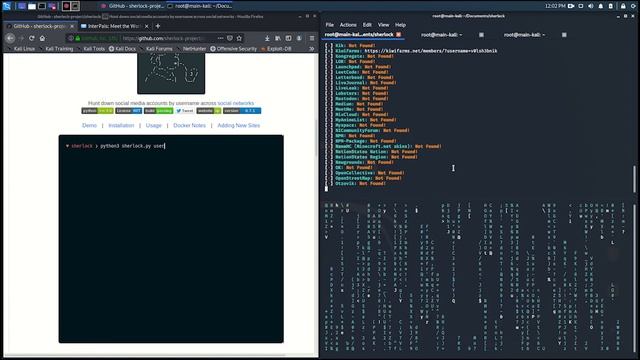Open the Kali Training bookmark
Viewport: 640px width, 360px height.
(x=56, y=49)
